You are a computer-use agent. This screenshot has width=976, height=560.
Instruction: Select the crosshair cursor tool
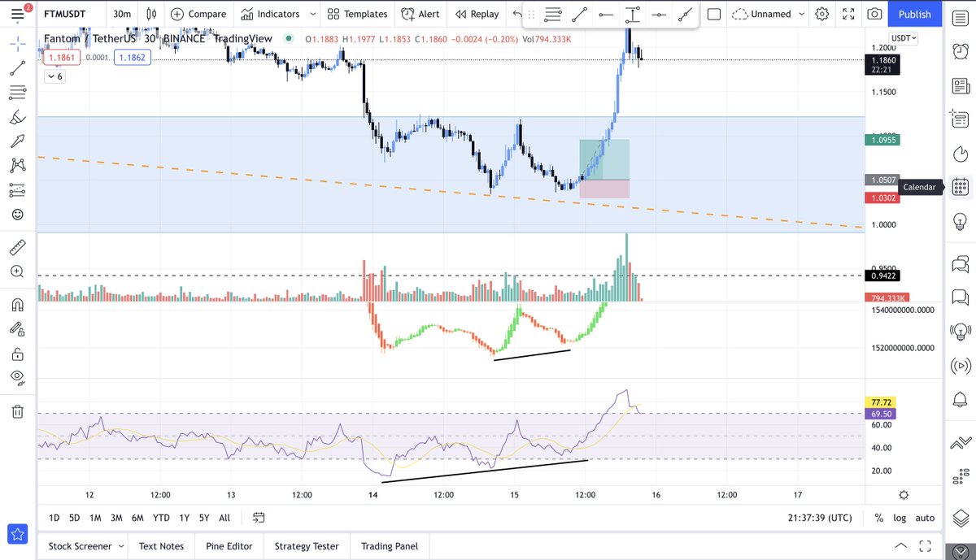pyautogui.click(x=17, y=42)
